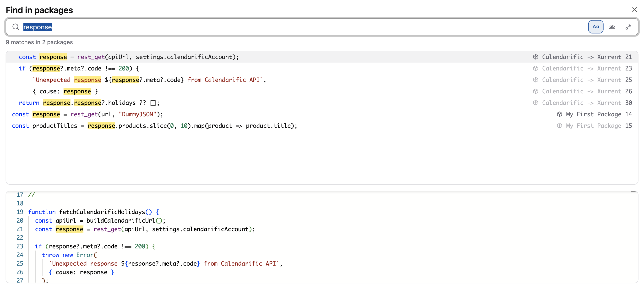Click 'My First Package 14' label
Viewport: 644px width, 289px height.
pos(599,114)
